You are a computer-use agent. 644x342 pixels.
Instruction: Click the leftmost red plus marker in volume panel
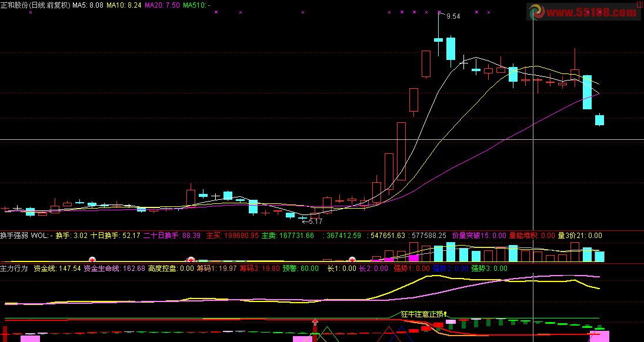point(92,260)
